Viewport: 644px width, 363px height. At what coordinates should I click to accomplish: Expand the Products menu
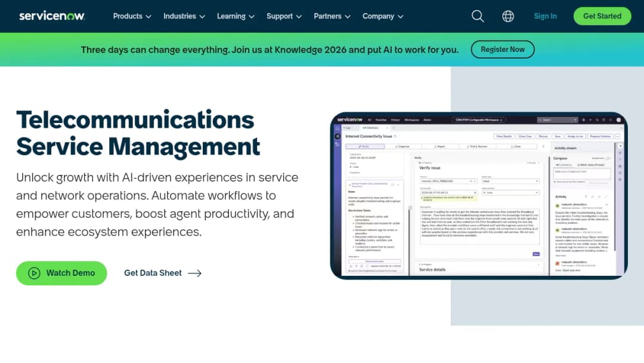(132, 16)
